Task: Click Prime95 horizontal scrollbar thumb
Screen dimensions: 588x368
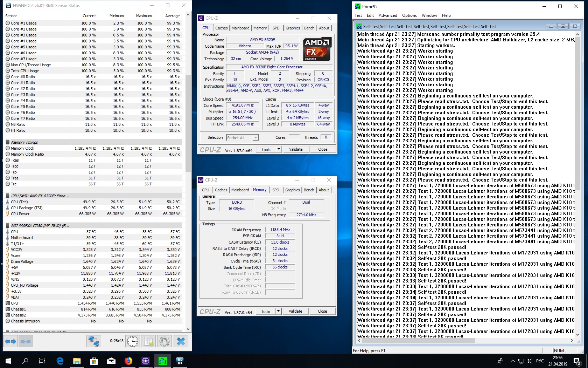Action: 418,340
